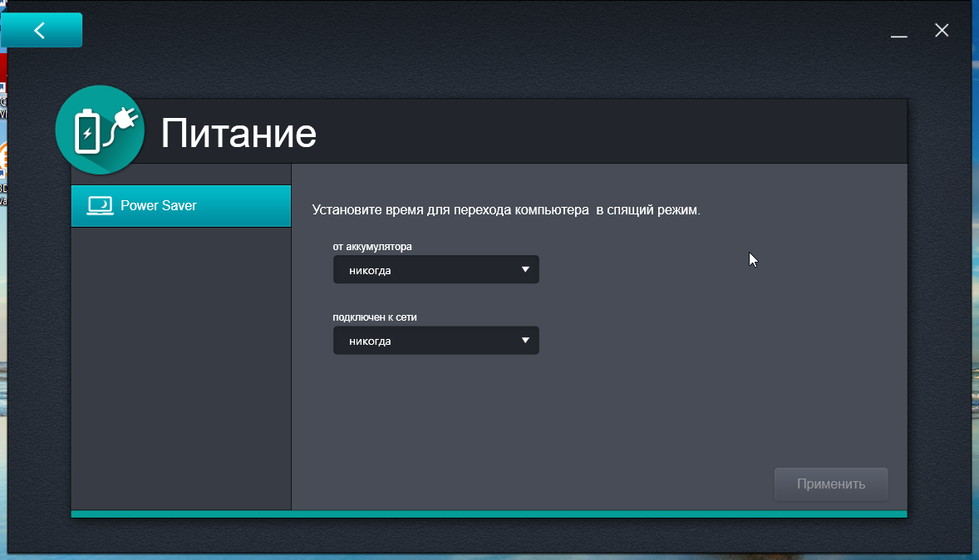Click the red desktop shortcut at left edge

[x=2, y=66]
